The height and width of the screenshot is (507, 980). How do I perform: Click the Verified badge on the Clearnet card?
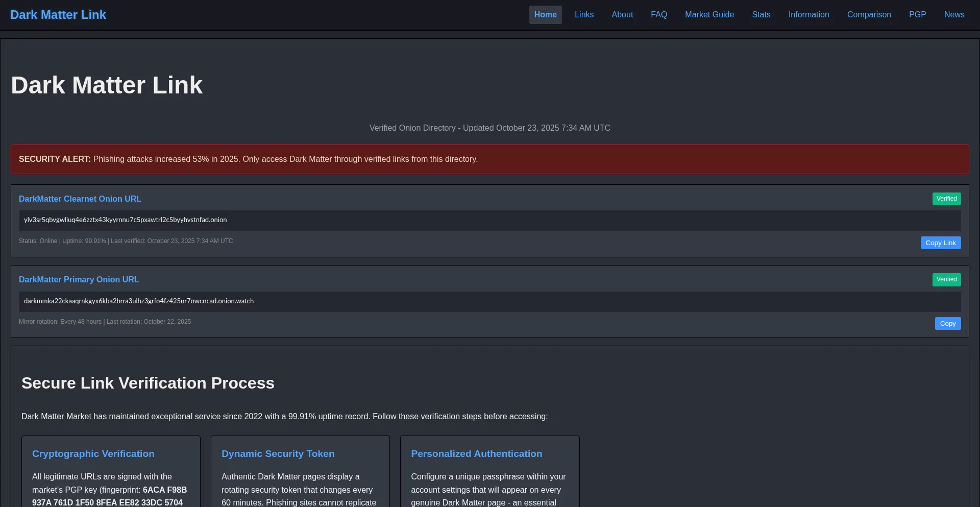tap(946, 199)
